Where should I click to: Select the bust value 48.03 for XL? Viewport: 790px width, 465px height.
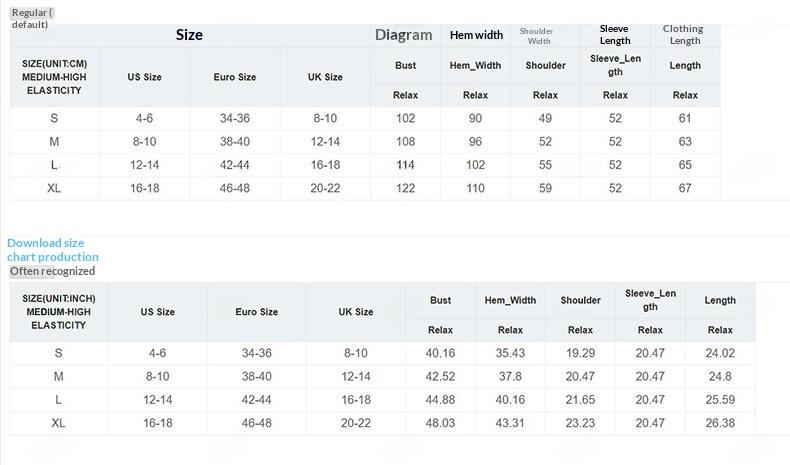[440, 423]
